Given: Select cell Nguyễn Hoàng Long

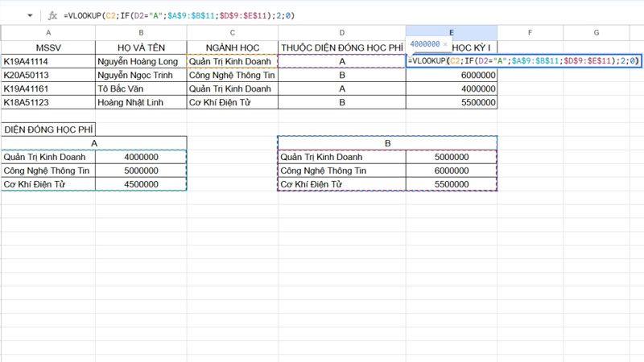Looking at the screenshot, I should (x=141, y=62).
